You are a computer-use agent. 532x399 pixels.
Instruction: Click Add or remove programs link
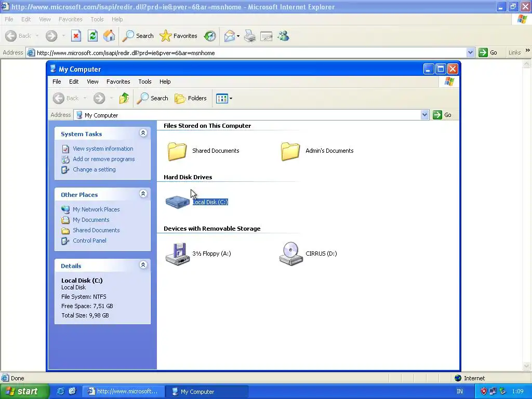click(x=103, y=159)
